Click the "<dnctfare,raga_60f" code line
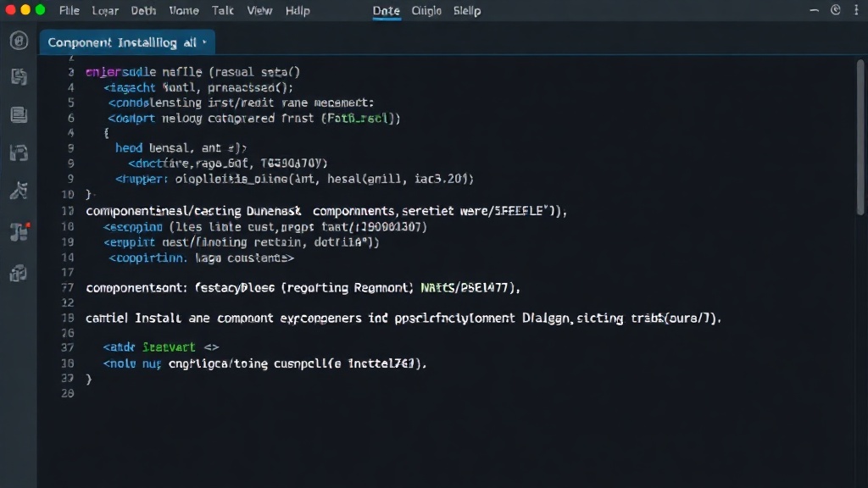 pos(228,164)
